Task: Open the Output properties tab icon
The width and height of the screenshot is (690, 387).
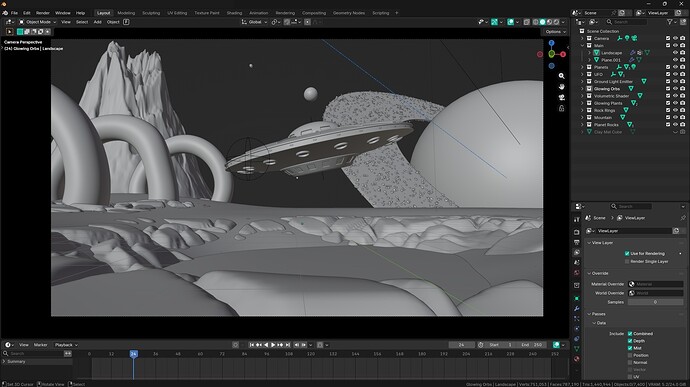Action: point(577,242)
